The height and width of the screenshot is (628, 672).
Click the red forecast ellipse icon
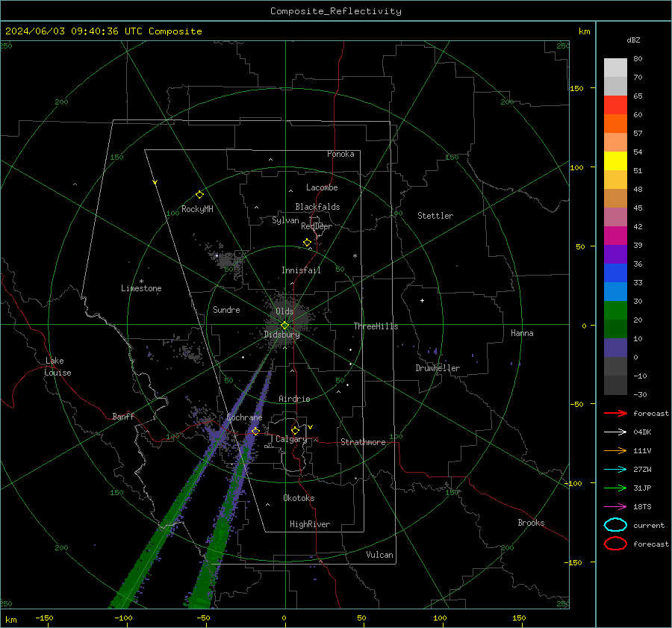[615, 544]
